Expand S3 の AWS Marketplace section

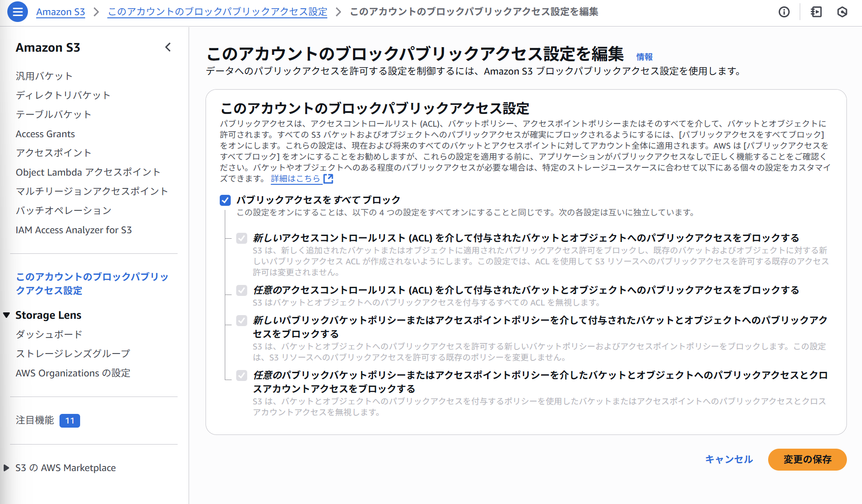pyautogui.click(x=6, y=468)
